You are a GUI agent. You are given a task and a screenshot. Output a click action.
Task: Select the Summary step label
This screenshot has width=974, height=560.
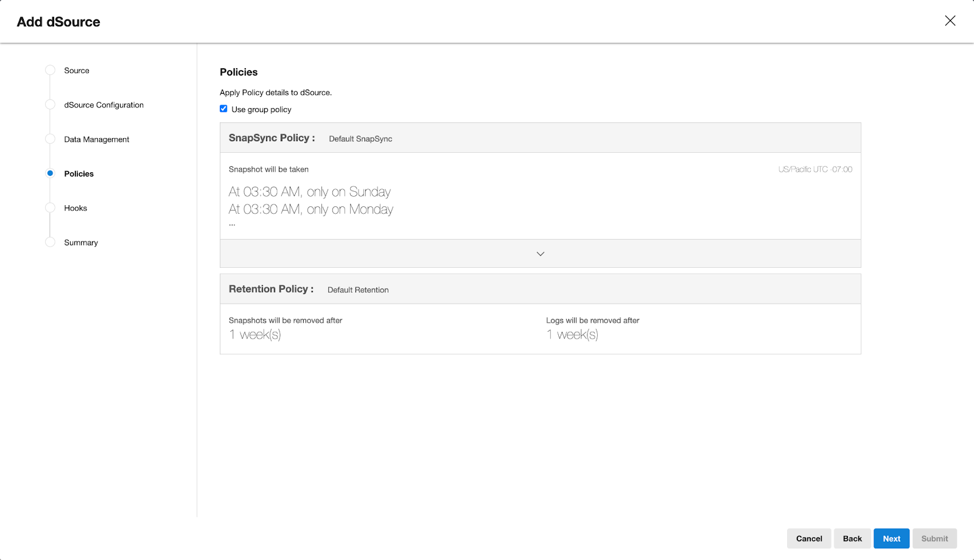coord(81,242)
